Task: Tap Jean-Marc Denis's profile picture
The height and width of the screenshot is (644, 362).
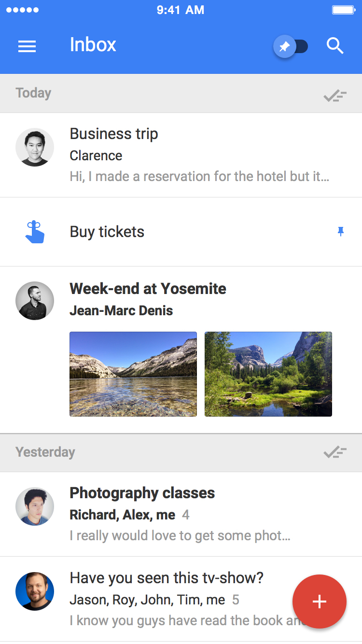Action: coord(35,301)
